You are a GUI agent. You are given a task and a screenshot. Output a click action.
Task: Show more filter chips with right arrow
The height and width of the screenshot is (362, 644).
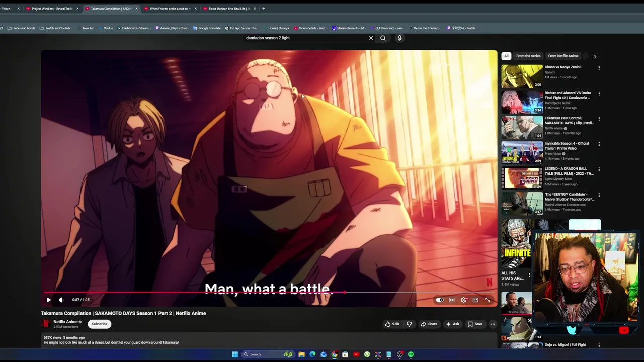[x=595, y=56]
